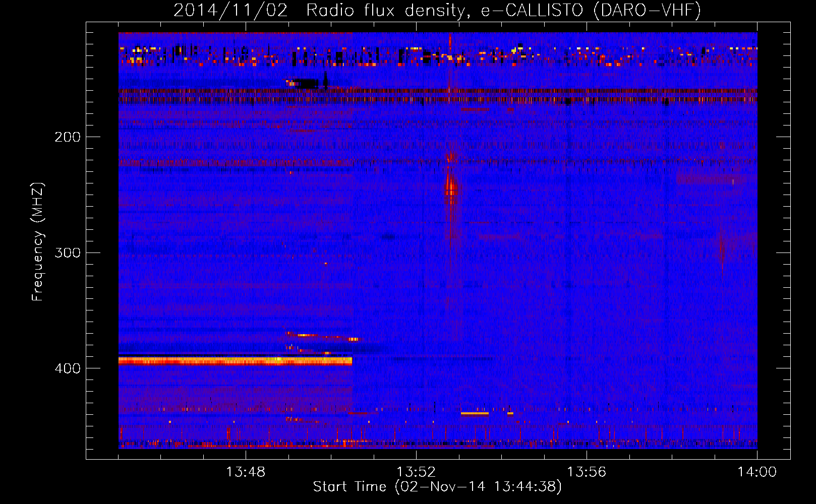This screenshot has height=504, width=816.
Task: Click the 200 frequency tick label
Action: pyautogui.click(x=68, y=137)
